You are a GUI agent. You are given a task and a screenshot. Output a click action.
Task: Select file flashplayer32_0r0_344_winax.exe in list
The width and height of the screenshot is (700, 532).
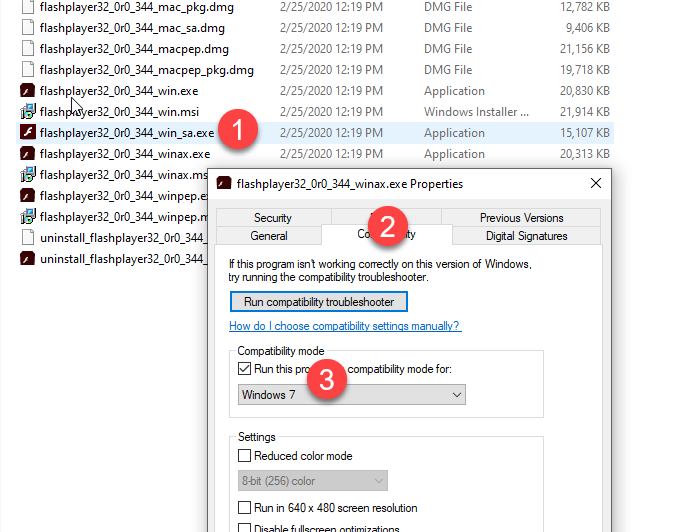(125, 154)
